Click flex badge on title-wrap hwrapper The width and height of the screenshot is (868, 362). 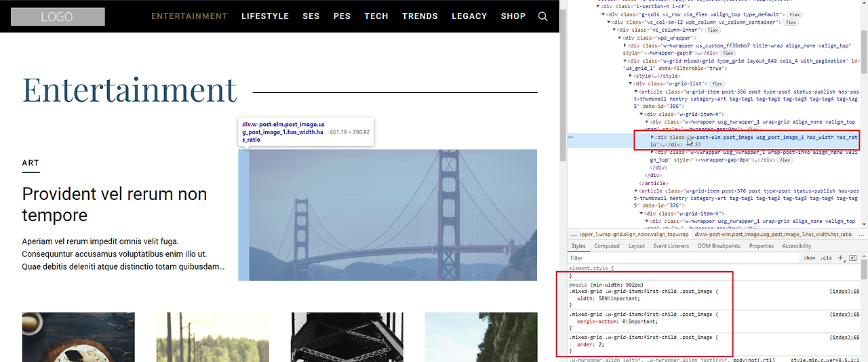point(728,53)
